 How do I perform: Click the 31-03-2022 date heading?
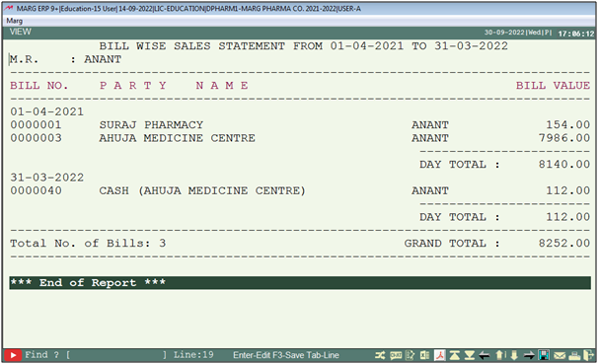point(46,178)
